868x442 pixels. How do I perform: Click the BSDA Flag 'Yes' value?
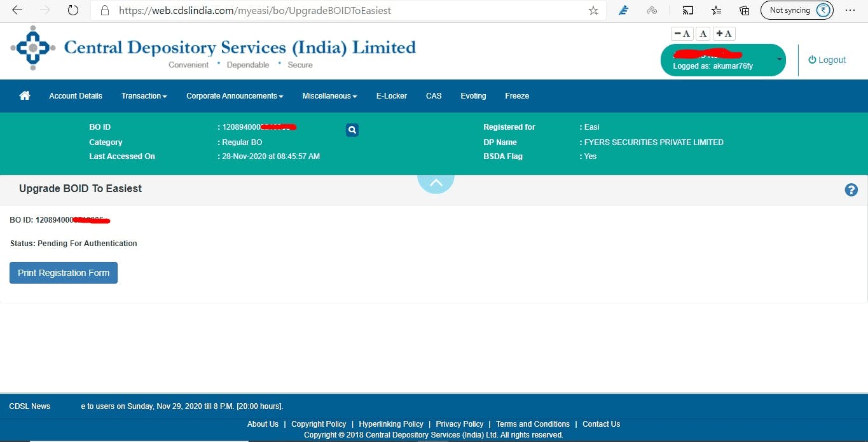coord(590,156)
